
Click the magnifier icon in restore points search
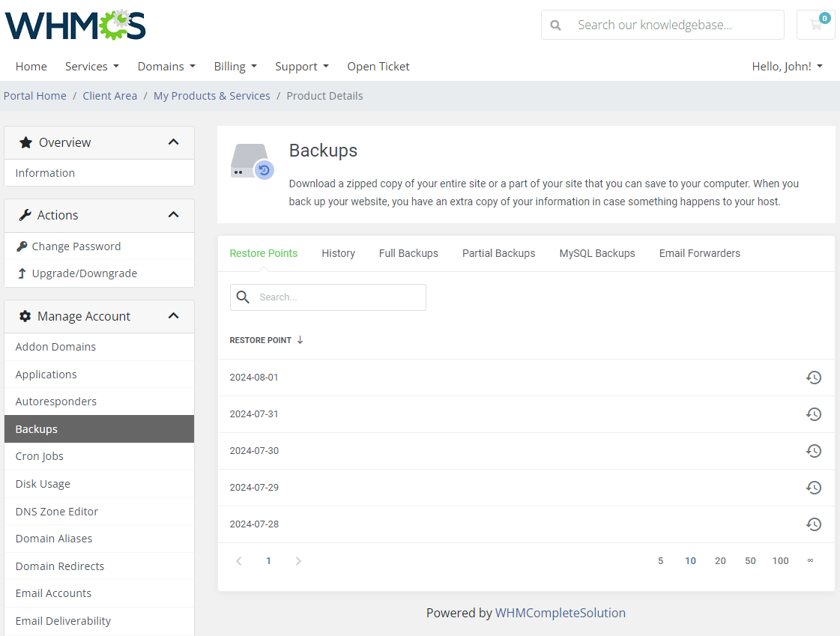click(x=243, y=297)
